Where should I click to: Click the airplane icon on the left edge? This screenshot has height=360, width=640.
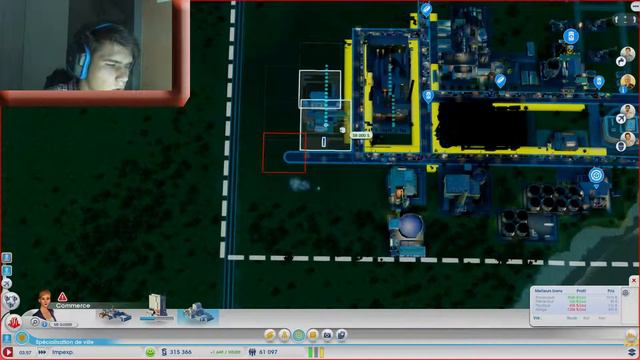(x=7, y=283)
